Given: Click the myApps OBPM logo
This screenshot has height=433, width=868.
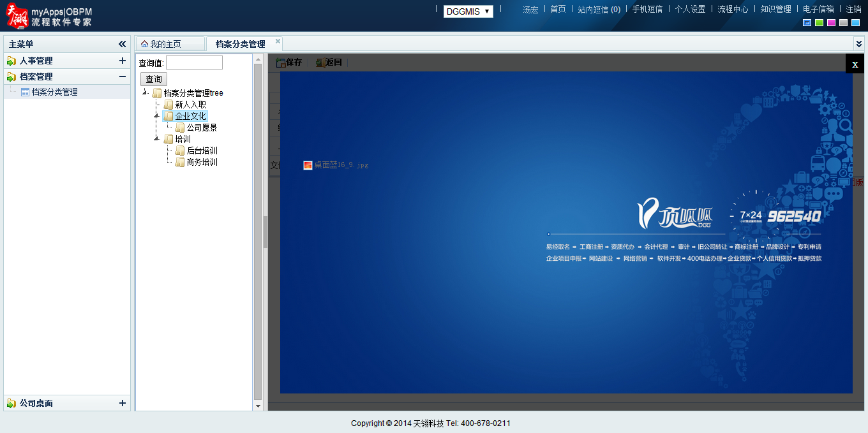Looking at the screenshot, I should pos(49,16).
